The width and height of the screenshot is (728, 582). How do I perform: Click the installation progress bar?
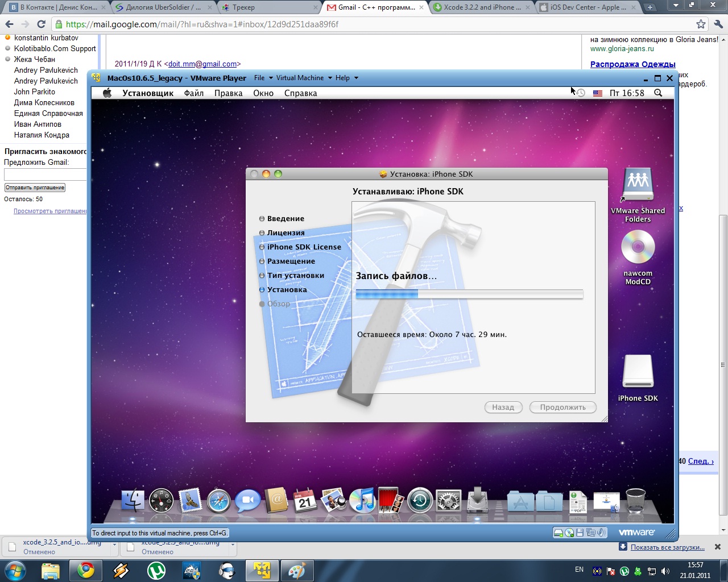click(x=469, y=294)
